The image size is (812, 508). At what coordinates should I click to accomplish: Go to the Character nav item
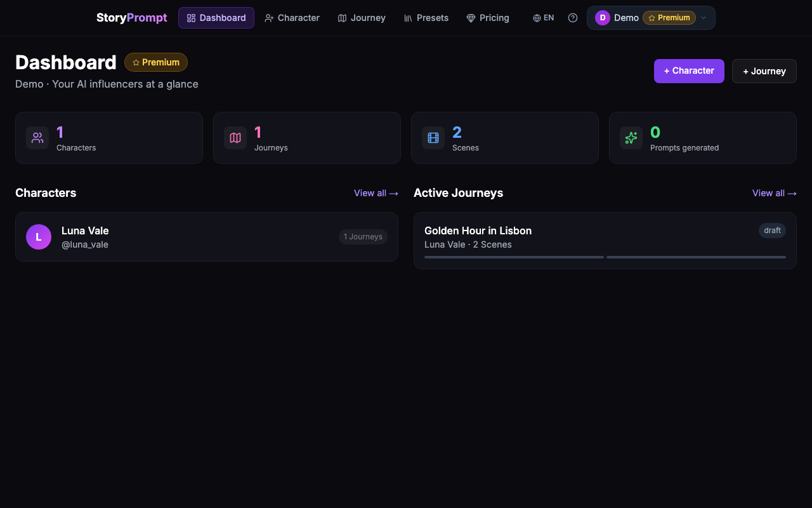click(x=292, y=18)
